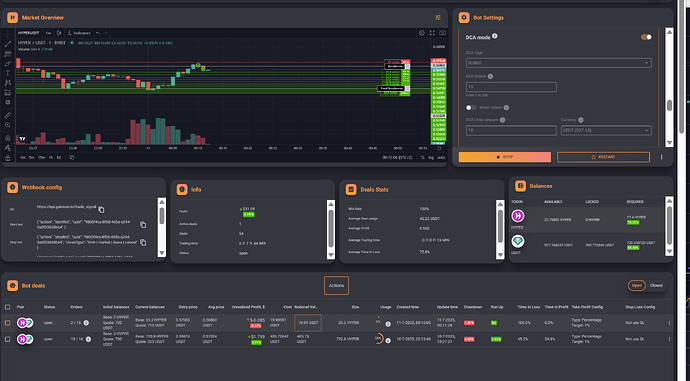Enter fullscreen chart mode
The width and height of the screenshot is (690, 381).
432,33
